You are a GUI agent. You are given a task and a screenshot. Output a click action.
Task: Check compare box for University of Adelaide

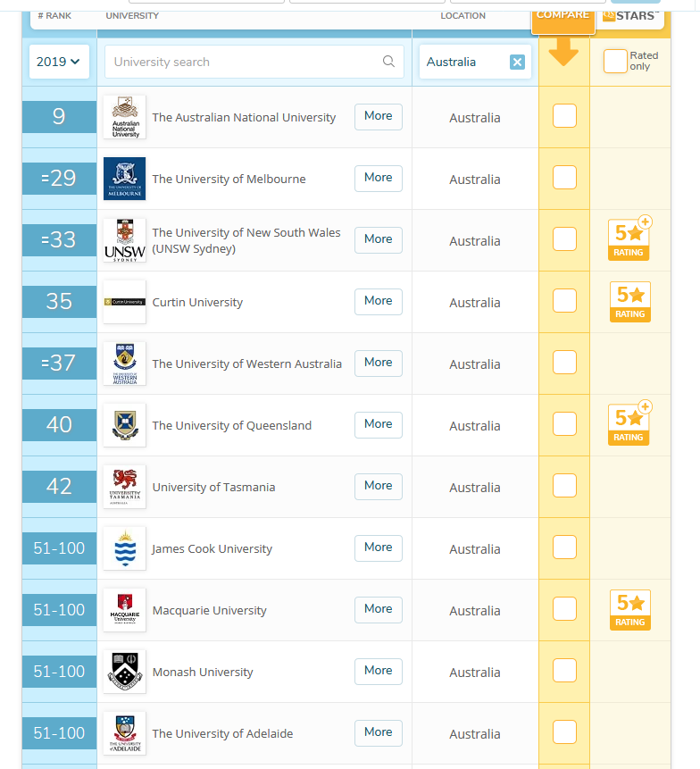(564, 731)
